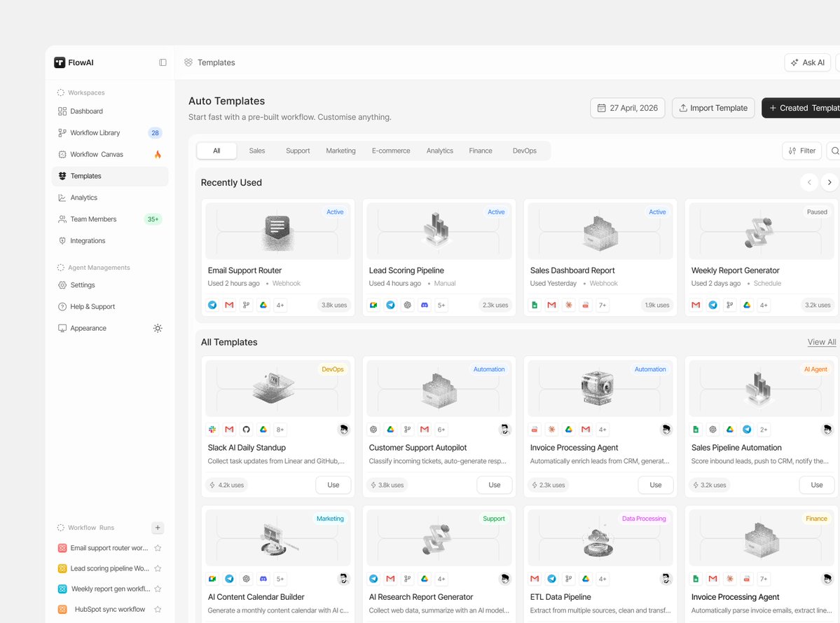Go to next Recently Used templates with right arrow
This screenshot has width=840, height=623.
tap(829, 183)
